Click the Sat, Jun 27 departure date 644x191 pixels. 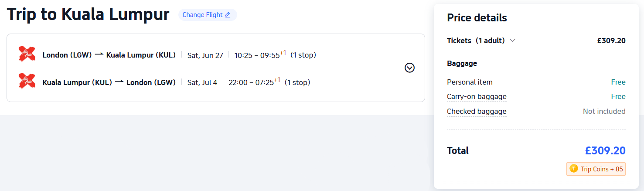click(x=205, y=55)
